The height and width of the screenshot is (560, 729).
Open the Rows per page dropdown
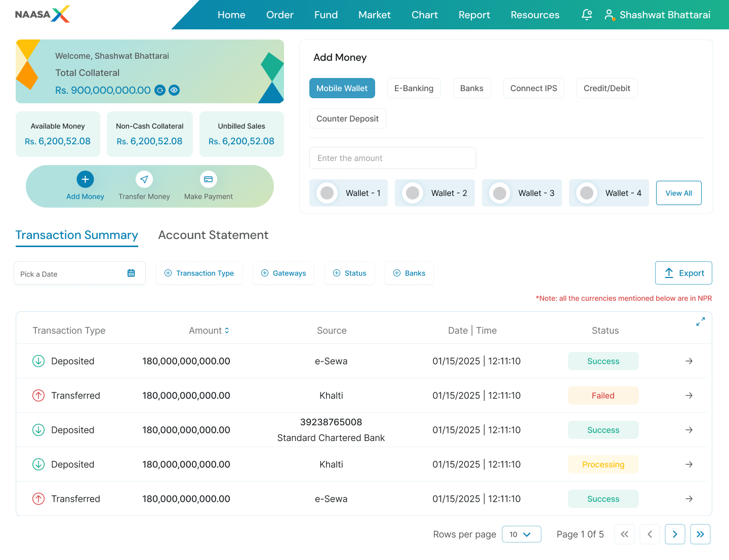[x=521, y=534]
